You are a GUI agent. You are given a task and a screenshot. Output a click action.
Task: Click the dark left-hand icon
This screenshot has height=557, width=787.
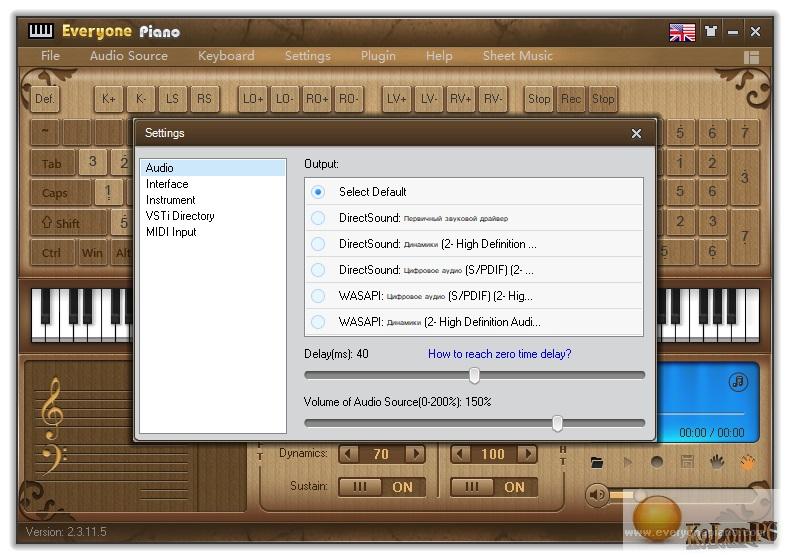717,461
